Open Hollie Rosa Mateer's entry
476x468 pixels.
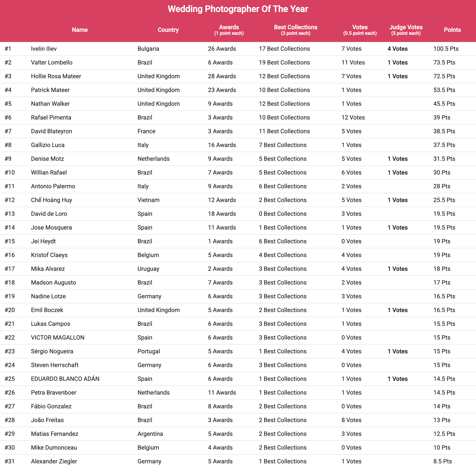coord(56,76)
